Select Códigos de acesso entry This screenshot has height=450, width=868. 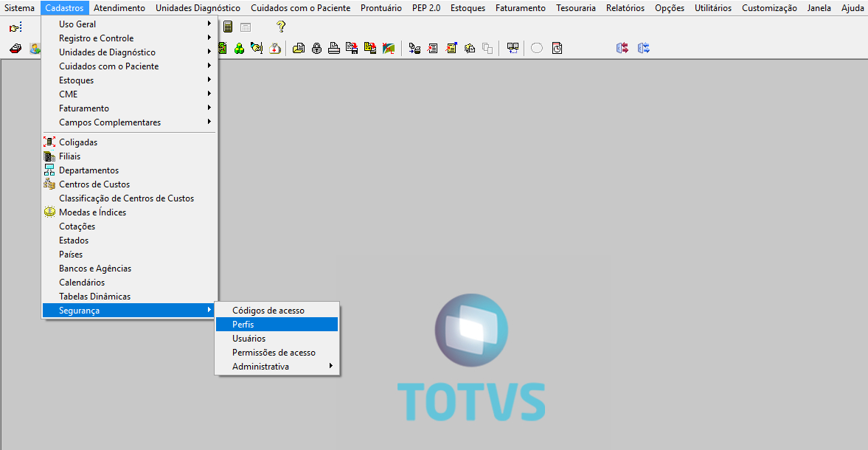[x=277, y=311]
